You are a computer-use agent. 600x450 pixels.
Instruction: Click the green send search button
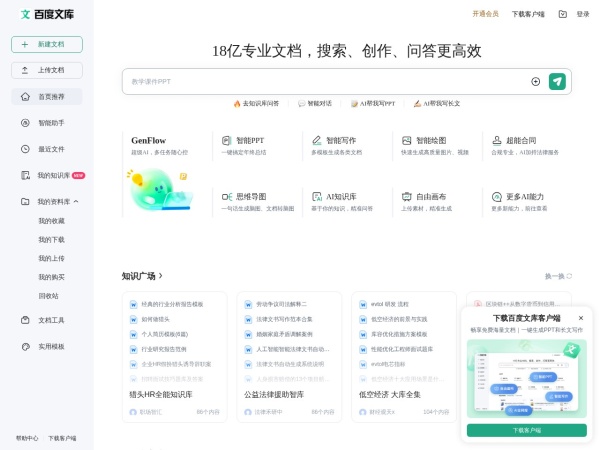(x=557, y=82)
